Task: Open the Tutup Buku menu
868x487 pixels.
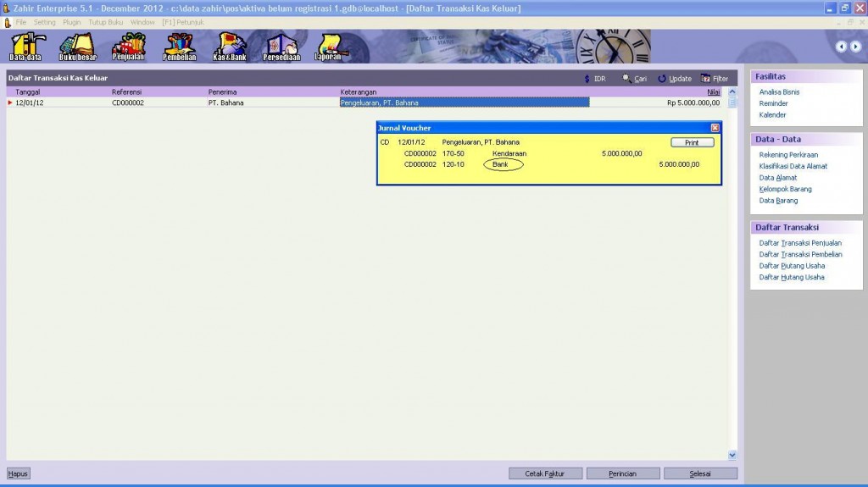Action: pos(106,21)
